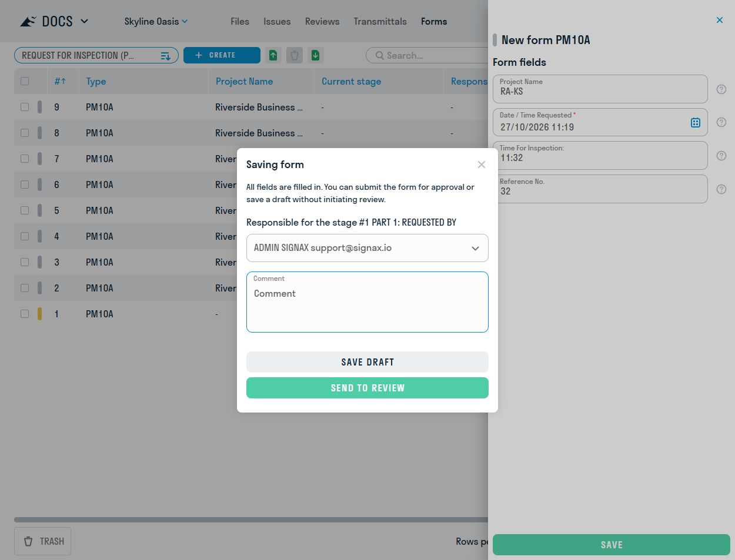Close the Saving form dialog
The image size is (735, 560).
click(482, 165)
